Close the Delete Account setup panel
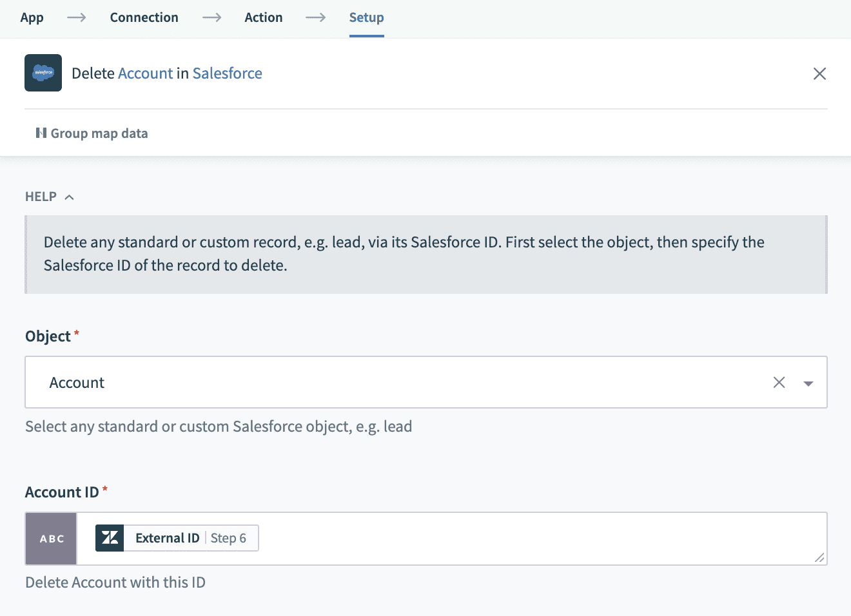Viewport: 851px width, 616px height. click(819, 73)
